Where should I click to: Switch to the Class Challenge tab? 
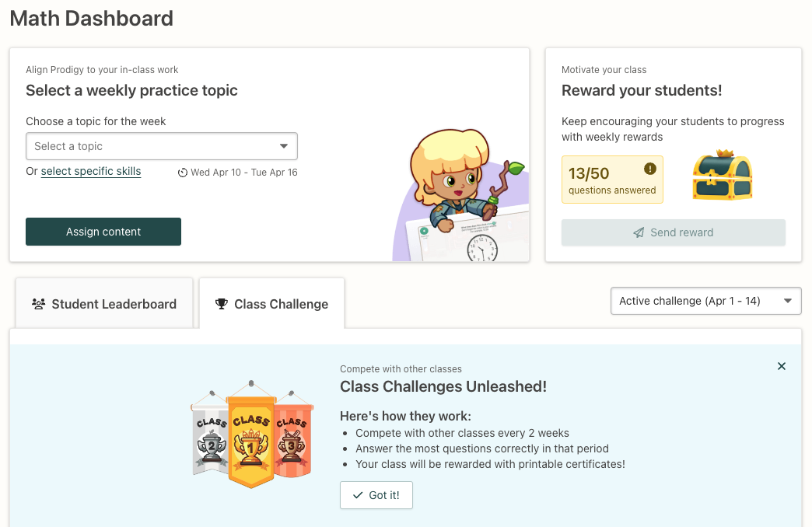click(271, 304)
